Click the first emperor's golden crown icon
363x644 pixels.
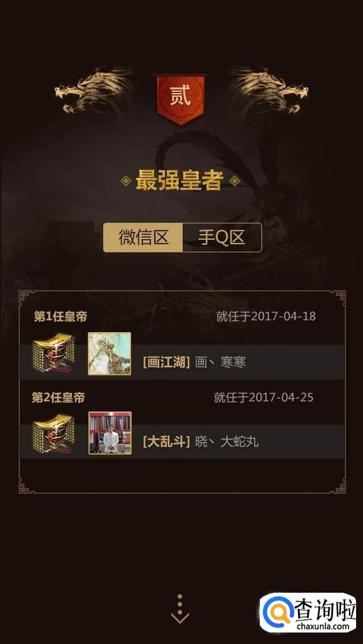[x=54, y=353]
